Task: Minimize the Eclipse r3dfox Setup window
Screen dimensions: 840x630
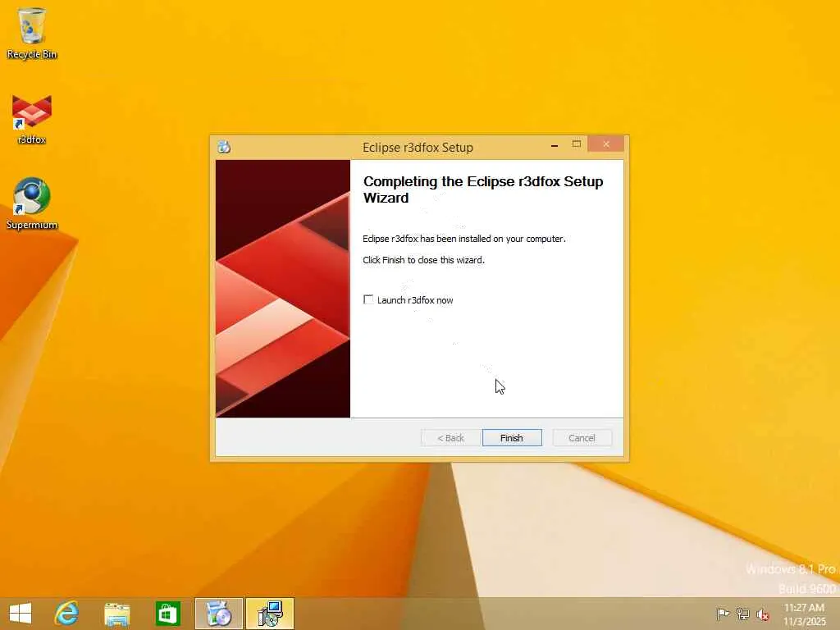Action: pos(555,144)
